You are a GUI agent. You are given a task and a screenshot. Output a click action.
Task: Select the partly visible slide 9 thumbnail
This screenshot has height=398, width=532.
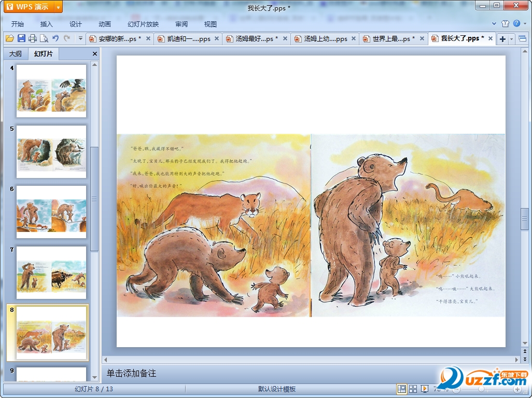click(x=51, y=374)
